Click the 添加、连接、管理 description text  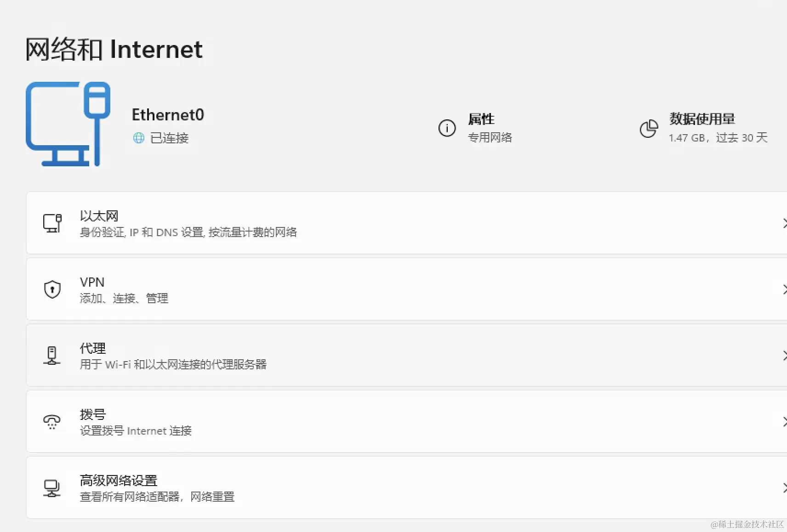[124, 299]
